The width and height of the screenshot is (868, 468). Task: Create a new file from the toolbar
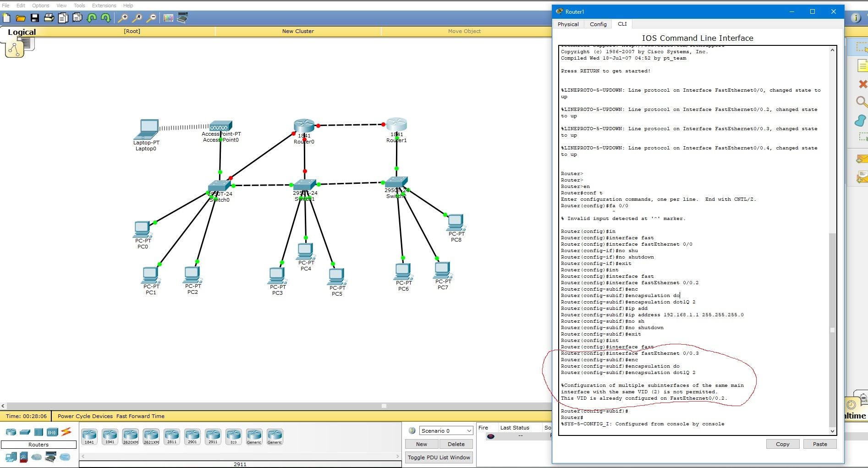[6, 18]
